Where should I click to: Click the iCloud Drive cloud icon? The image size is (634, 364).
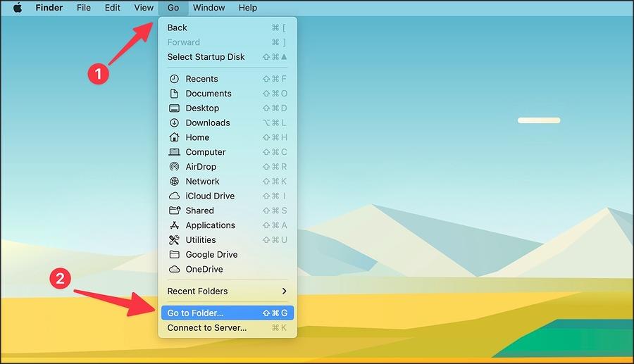[x=174, y=196]
